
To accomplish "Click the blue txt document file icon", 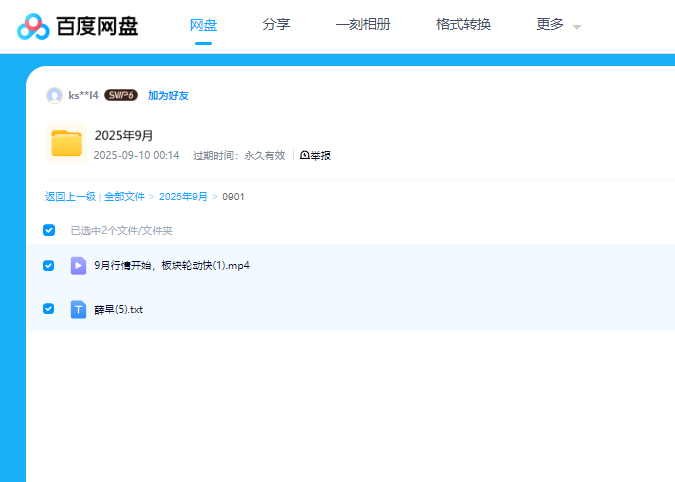I will [78, 310].
